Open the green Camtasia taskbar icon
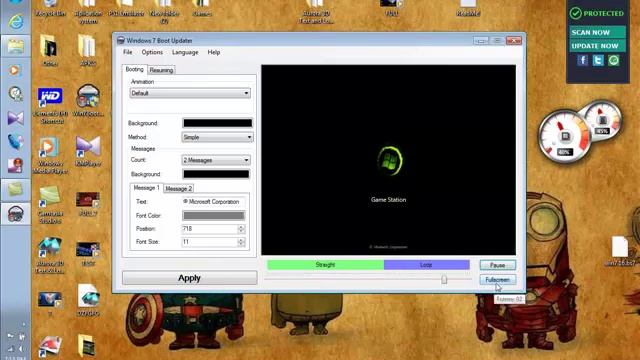Viewport: 640px width, 360px height. [x=16, y=189]
